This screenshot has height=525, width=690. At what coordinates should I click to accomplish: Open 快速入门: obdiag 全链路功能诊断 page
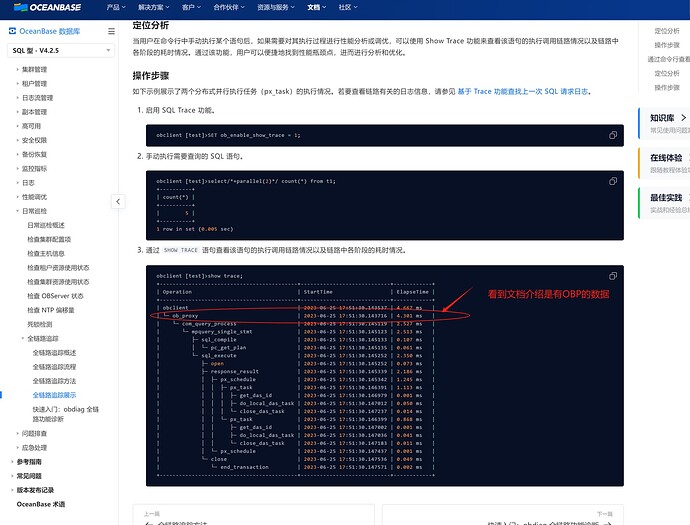coord(66,414)
